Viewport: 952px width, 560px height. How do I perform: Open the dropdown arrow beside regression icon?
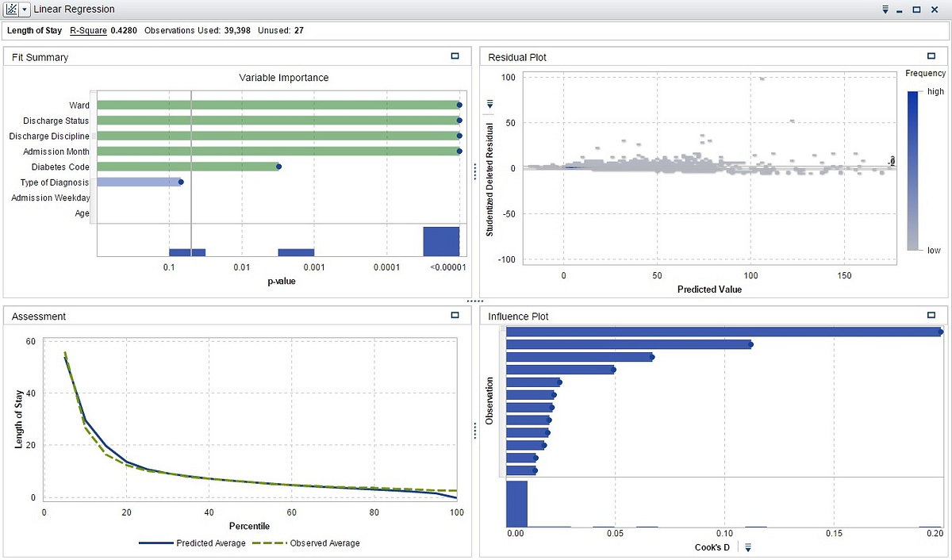pyautogui.click(x=26, y=10)
